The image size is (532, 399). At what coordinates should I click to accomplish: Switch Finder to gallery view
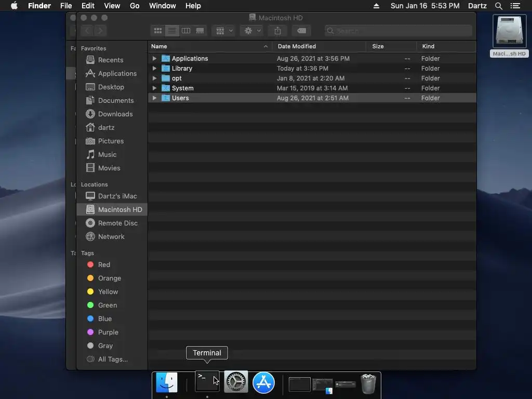click(x=200, y=31)
